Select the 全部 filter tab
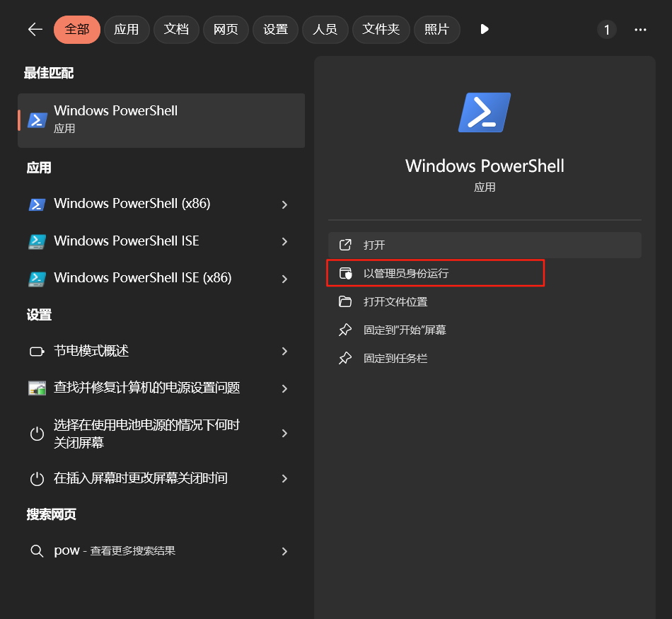 (x=77, y=30)
